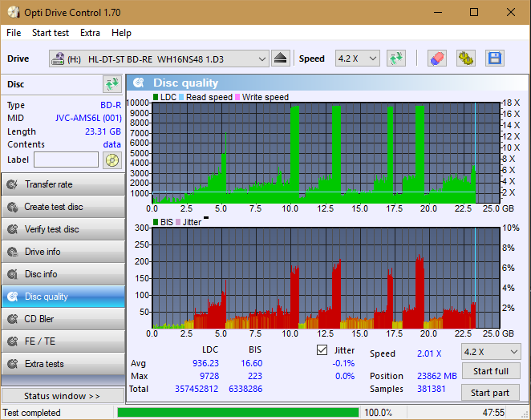Click the Samples value 381381
This screenshot has height=420, width=531.
click(x=431, y=389)
